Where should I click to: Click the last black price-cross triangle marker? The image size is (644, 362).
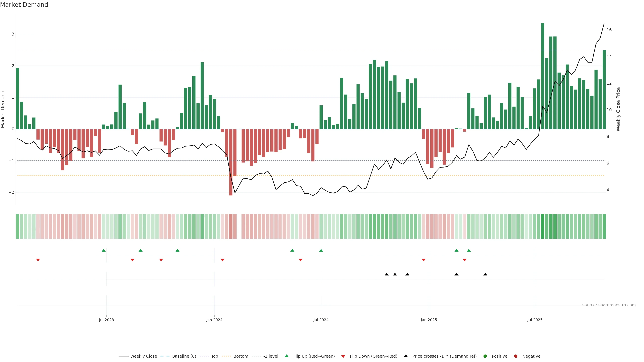pyautogui.click(x=485, y=274)
